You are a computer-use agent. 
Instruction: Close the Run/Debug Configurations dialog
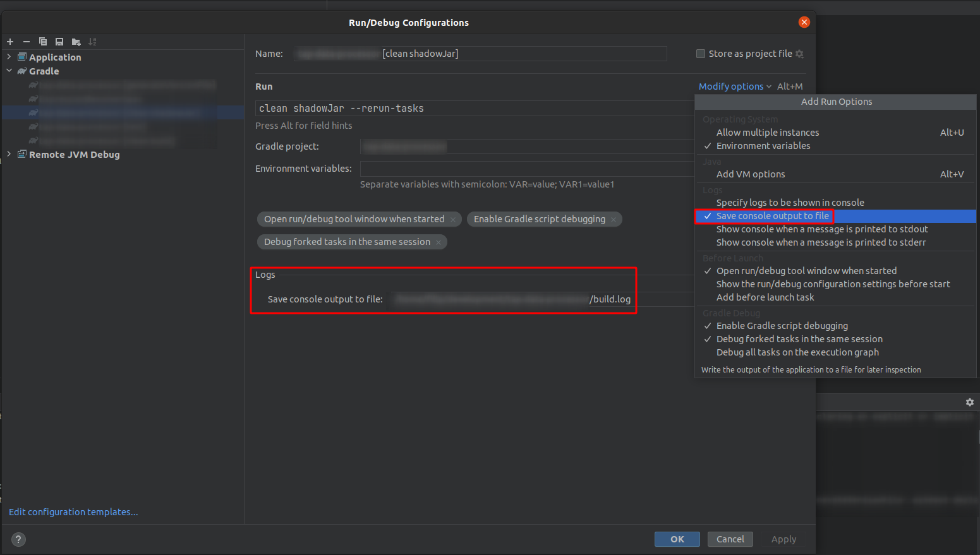(804, 22)
